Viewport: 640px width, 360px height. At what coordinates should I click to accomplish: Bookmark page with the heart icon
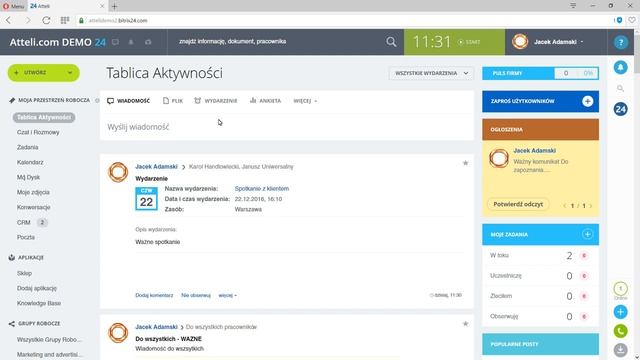click(x=632, y=20)
